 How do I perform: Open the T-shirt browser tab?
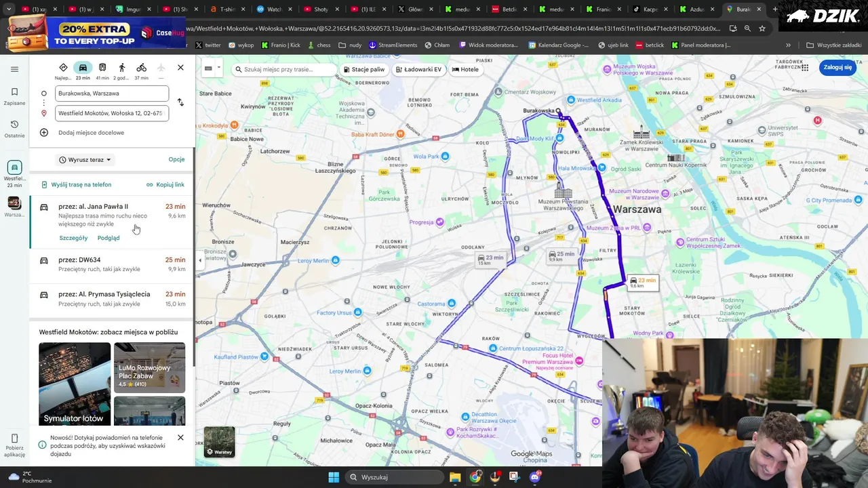(228, 9)
